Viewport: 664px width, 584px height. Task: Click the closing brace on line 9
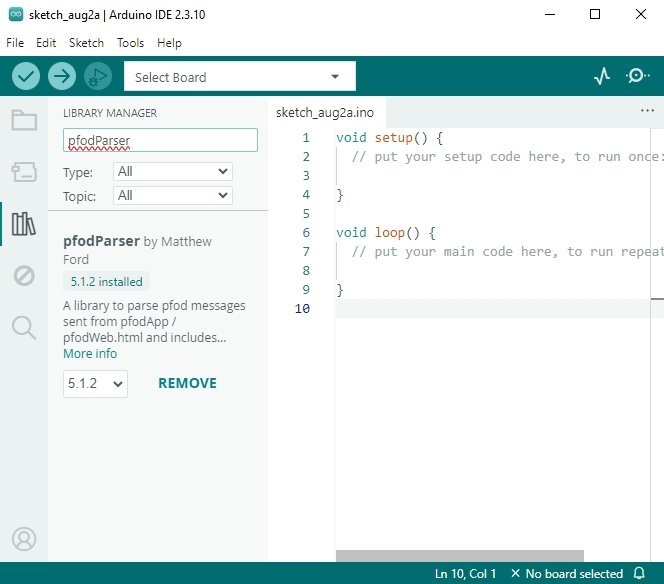[x=340, y=290]
